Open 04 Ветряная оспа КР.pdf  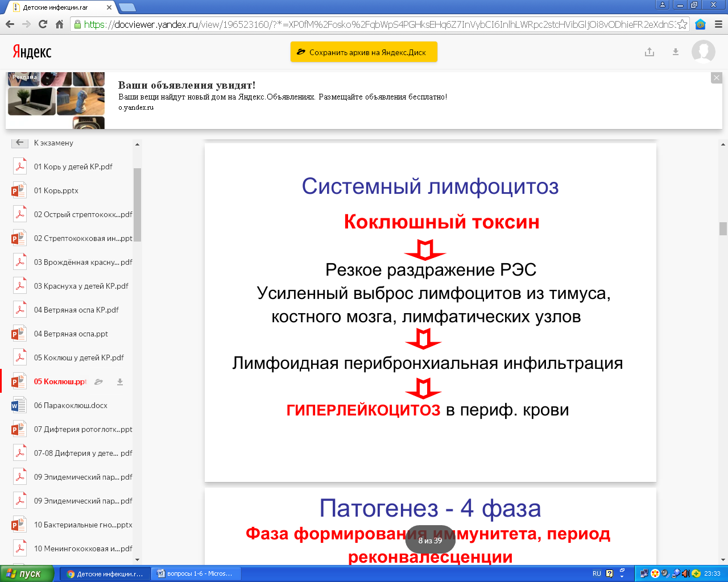click(x=76, y=310)
